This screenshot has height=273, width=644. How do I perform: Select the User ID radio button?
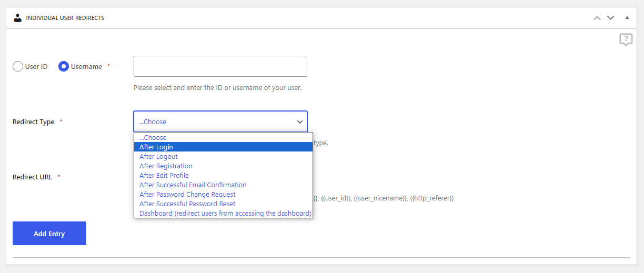pos(18,66)
